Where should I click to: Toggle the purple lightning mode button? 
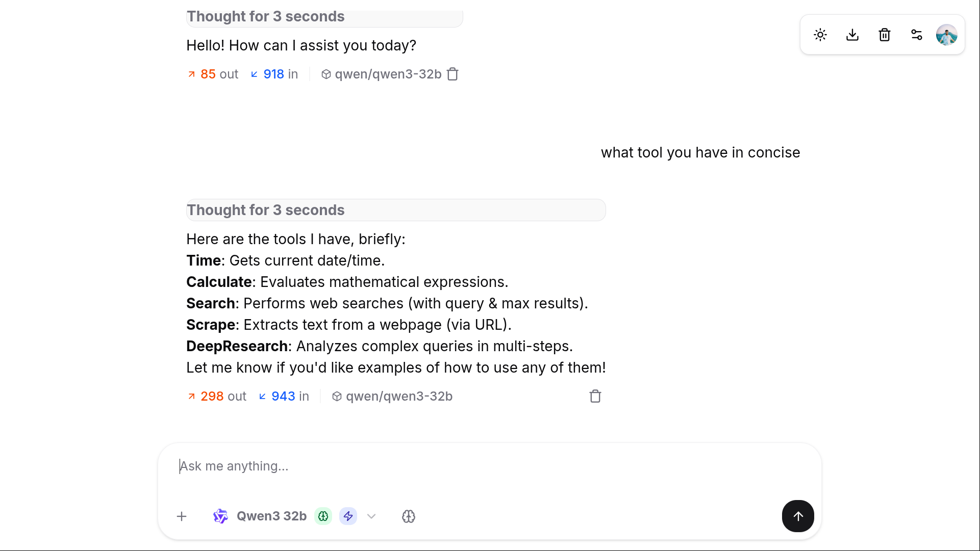click(x=348, y=516)
